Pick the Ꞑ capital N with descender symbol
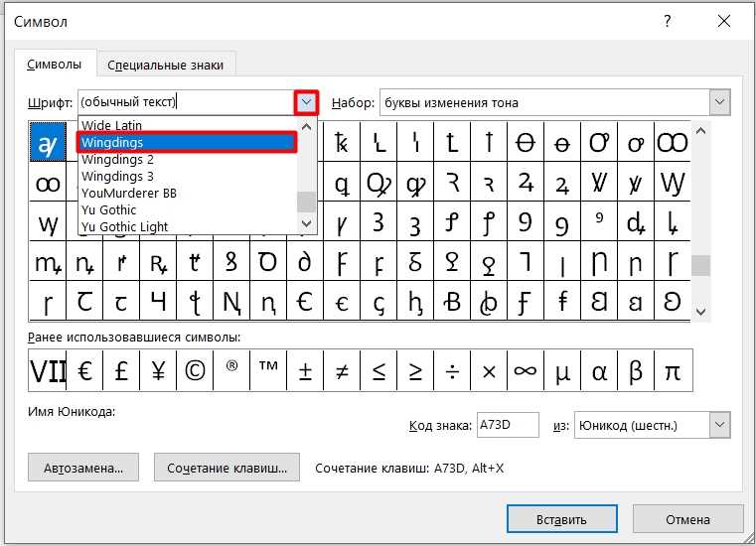The height and width of the screenshot is (546, 756). 231,301
